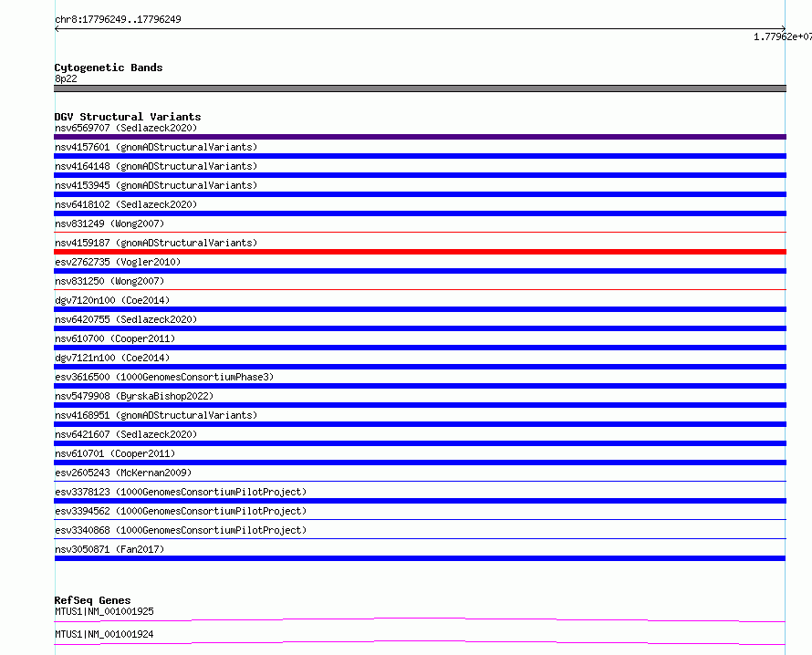This screenshot has width=812, height=655.
Task: Open variant nsv4164148 (gnomADStructuralVariants)
Action: pyautogui.click(x=156, y=166)
